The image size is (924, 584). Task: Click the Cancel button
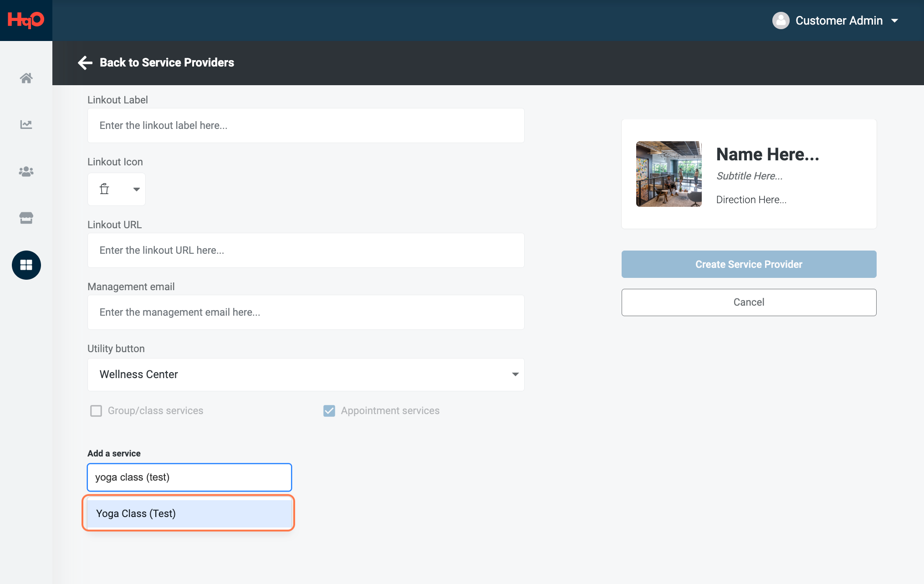(749, 302)
